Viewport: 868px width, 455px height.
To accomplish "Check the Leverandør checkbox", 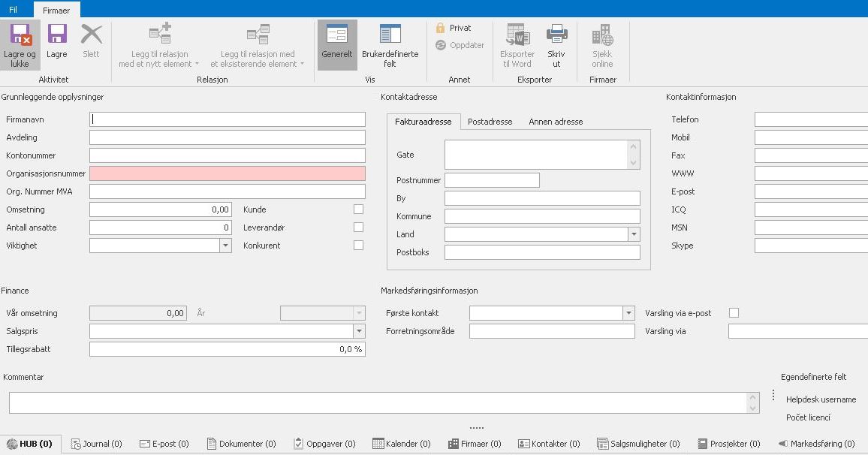I will (359, 227).
